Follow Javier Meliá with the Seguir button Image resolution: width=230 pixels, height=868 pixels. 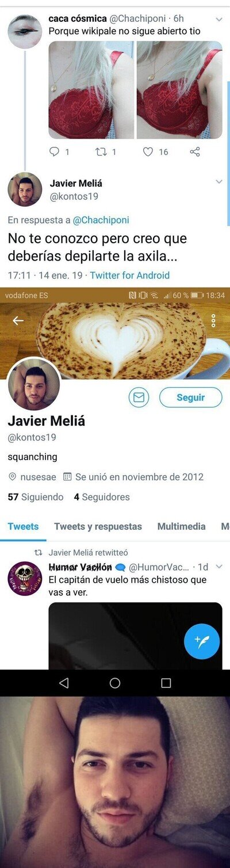click(x=190, y=397)
